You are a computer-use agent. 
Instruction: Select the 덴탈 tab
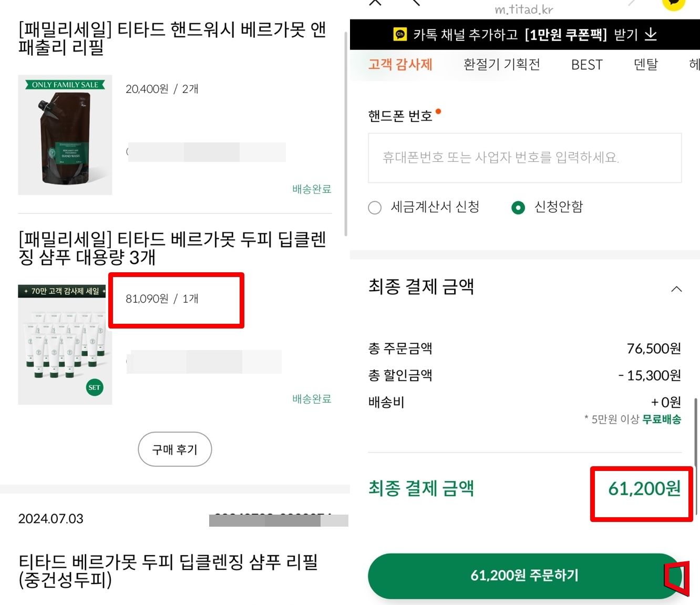(x=645, y=65)
